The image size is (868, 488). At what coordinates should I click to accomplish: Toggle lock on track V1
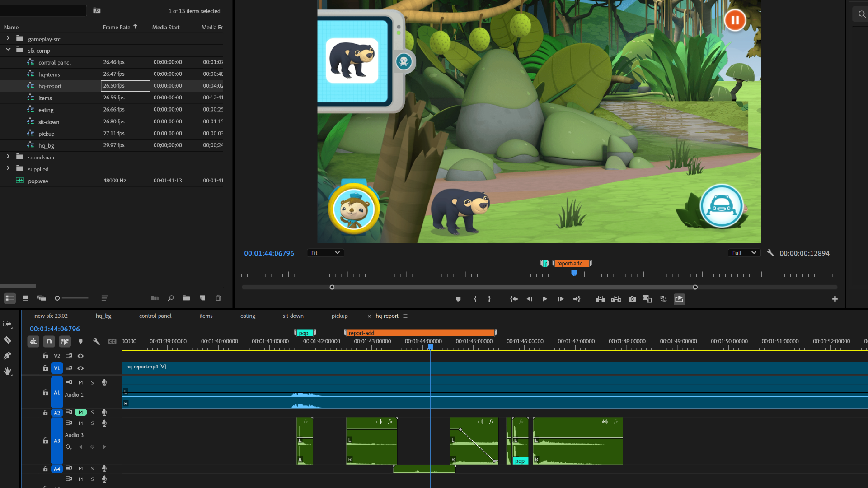pyautogui.click(x=45, y=368)
